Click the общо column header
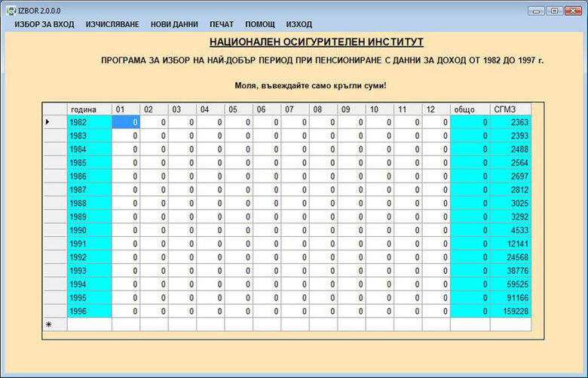This screenshot has height=378, width=588. point(470,109)
